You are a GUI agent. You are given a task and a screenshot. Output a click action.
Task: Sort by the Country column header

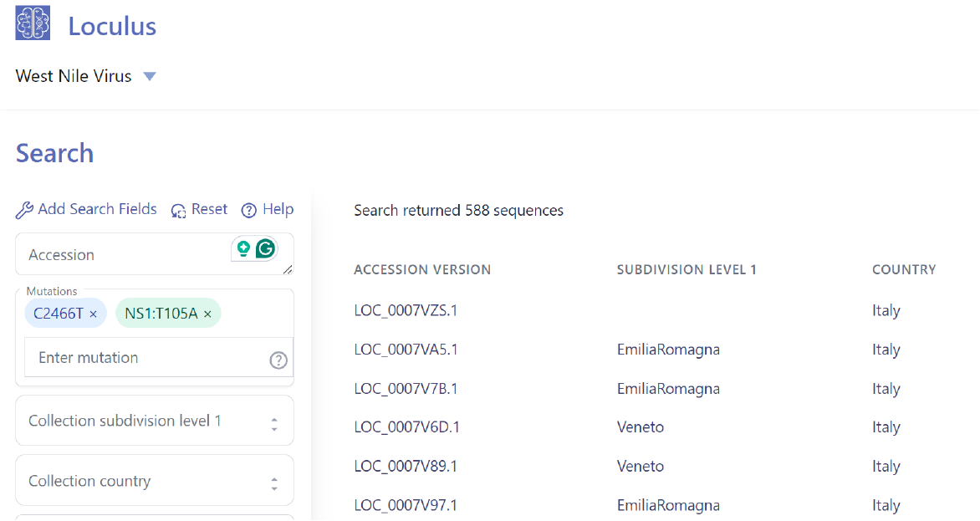point(904,270)
